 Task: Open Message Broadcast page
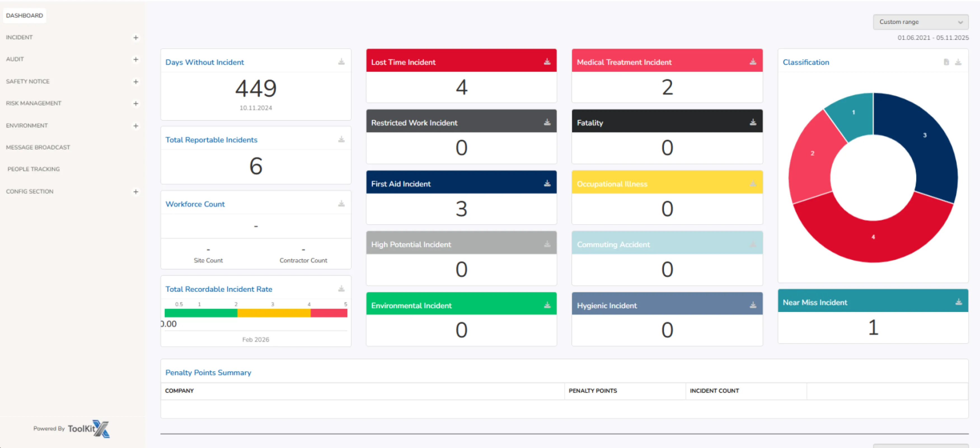pyautogui.click(x=38, y=147)
